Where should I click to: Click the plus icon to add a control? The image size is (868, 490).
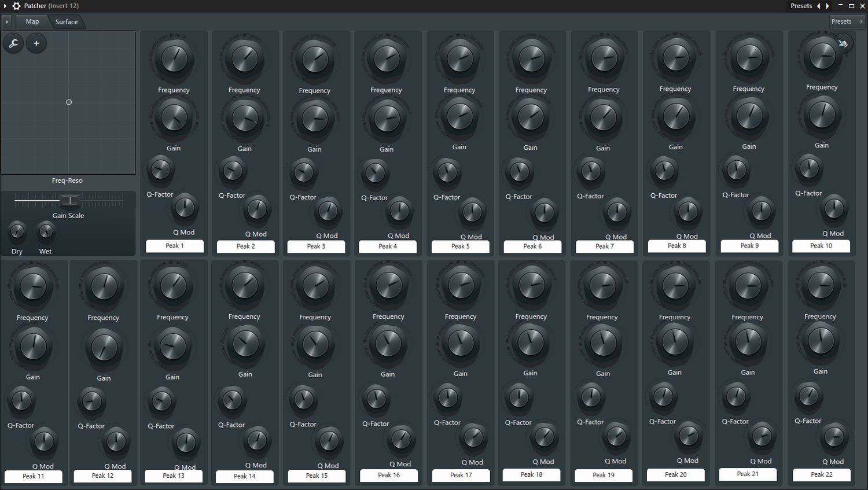36,43
